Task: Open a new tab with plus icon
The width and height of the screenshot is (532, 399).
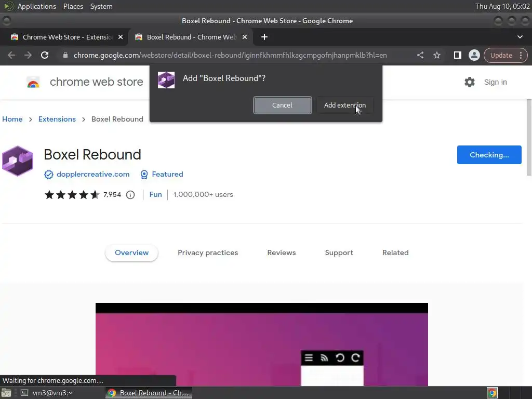Action: (264, 37)
